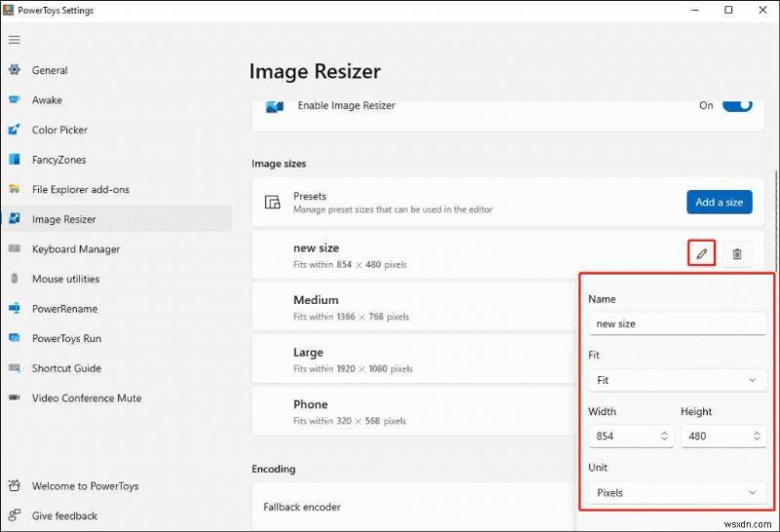
Task: Click the Color Picker eyedropper icon
Action: [x=15, y=130]
